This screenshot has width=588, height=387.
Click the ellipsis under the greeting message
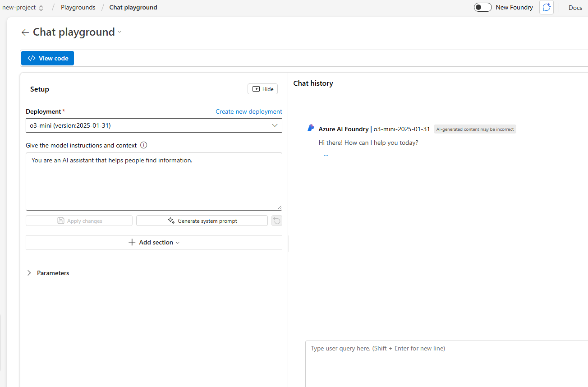pyautogui.click(x=326, y=155)
